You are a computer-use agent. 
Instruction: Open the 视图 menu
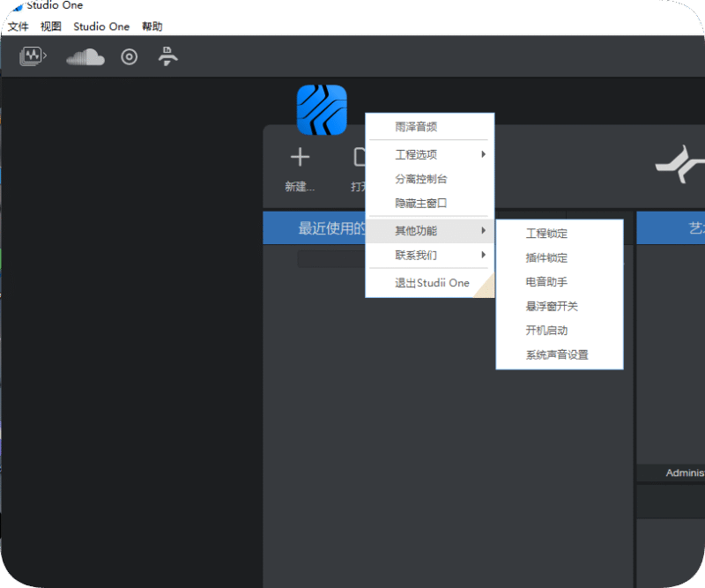(51, 26)
